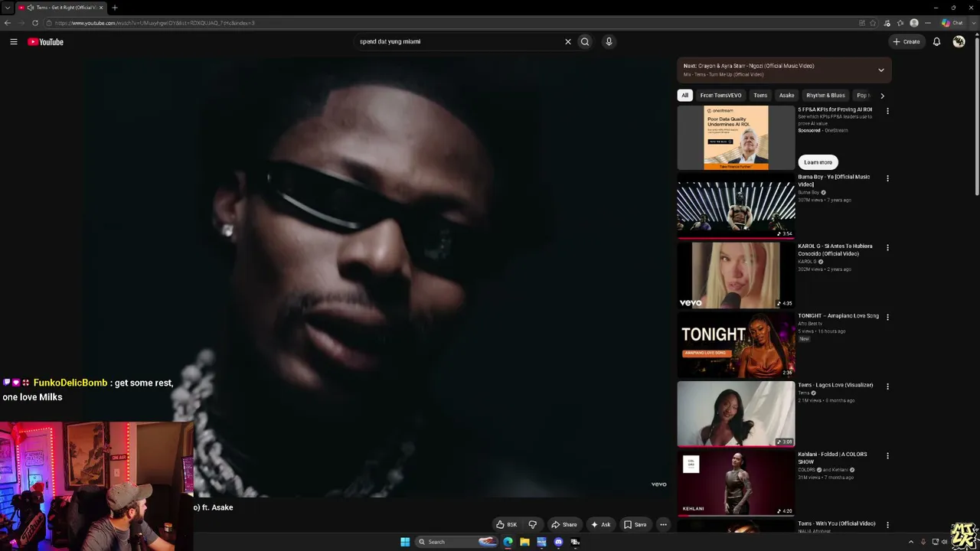This screenshot has height=551, width=980.
Task: Click the browser address bar URL
Action: click(155, 23)
